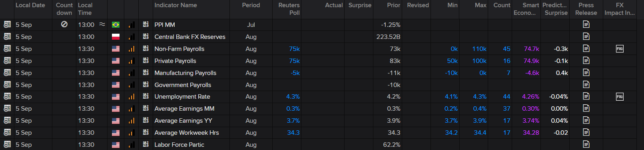Click the 74.7k Smart Estimate value
Screen dimensions: 644x150
531,49
